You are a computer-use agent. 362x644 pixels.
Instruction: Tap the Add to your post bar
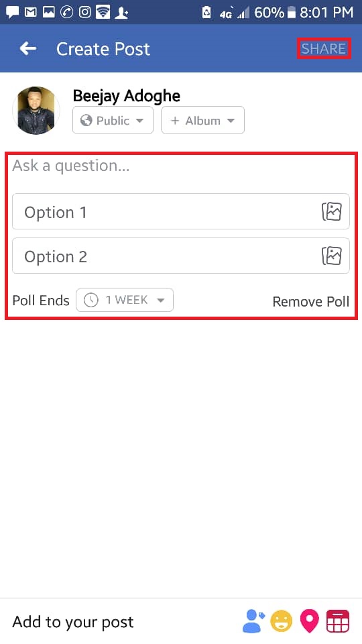181,621
